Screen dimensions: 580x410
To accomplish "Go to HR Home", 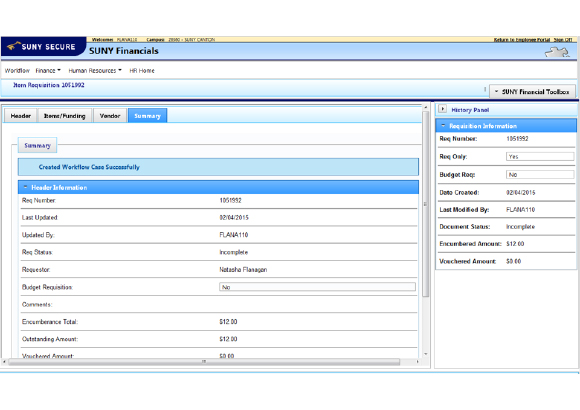I will tap(142, 70).
